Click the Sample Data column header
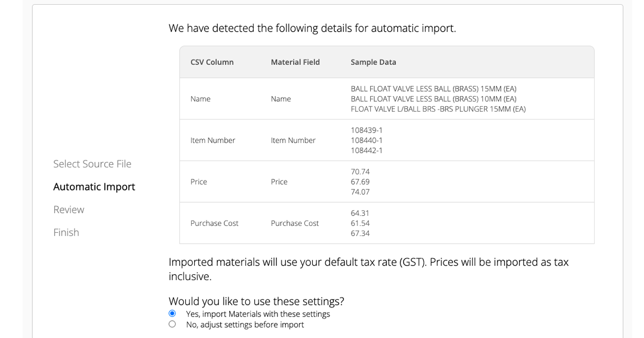This screenshot has width=644, height=338. click(x=374, y=62)
